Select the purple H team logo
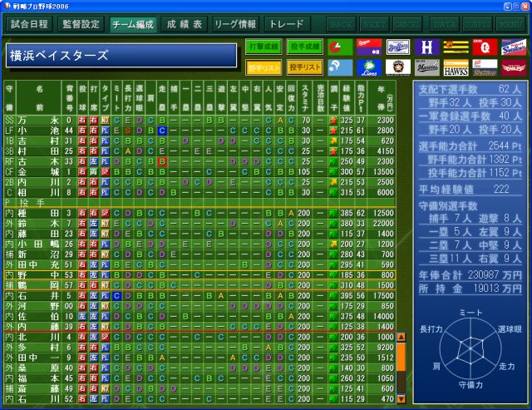 pyautogui.click(x=426, y=47)
